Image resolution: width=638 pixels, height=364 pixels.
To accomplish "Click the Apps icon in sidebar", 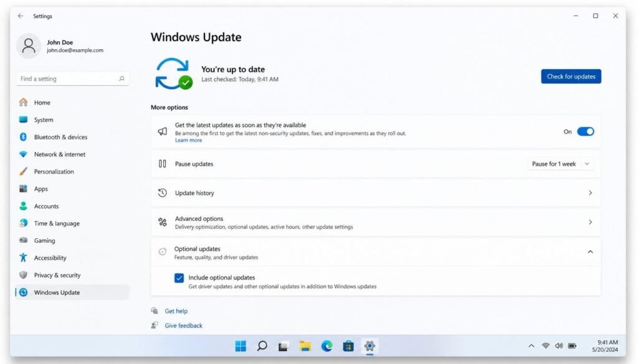I will (x=23, y=189).
